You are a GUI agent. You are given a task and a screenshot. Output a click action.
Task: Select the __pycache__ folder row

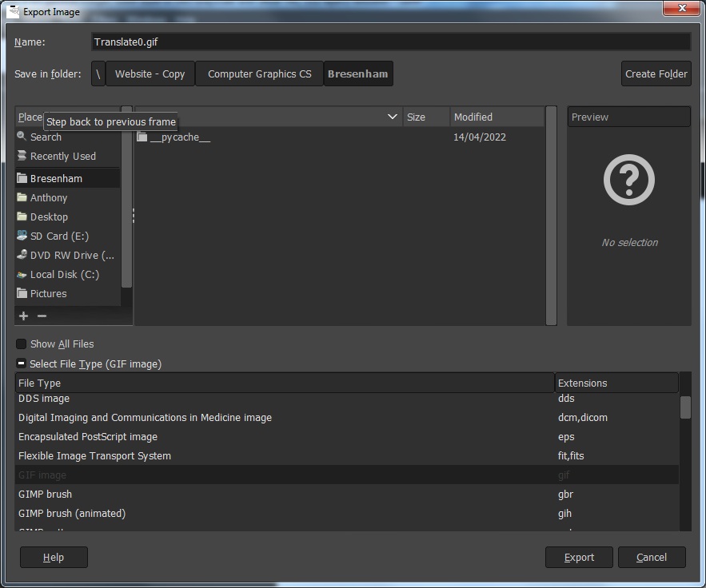(x=340, y=137)
